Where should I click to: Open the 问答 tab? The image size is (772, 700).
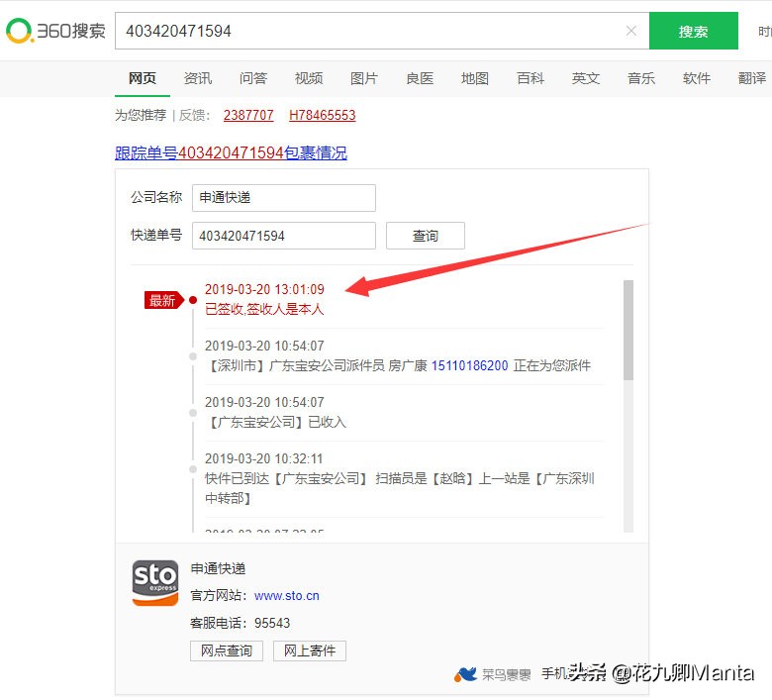tap(253, 78)
